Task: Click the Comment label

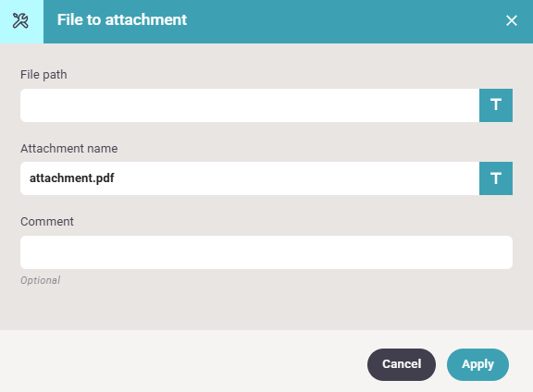Action: [47, 222]
